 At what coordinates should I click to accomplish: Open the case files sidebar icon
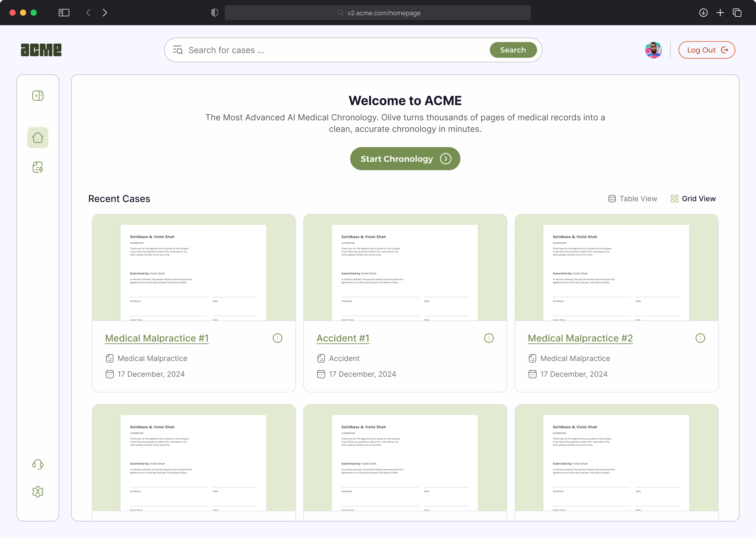click(x=38, y=167)
